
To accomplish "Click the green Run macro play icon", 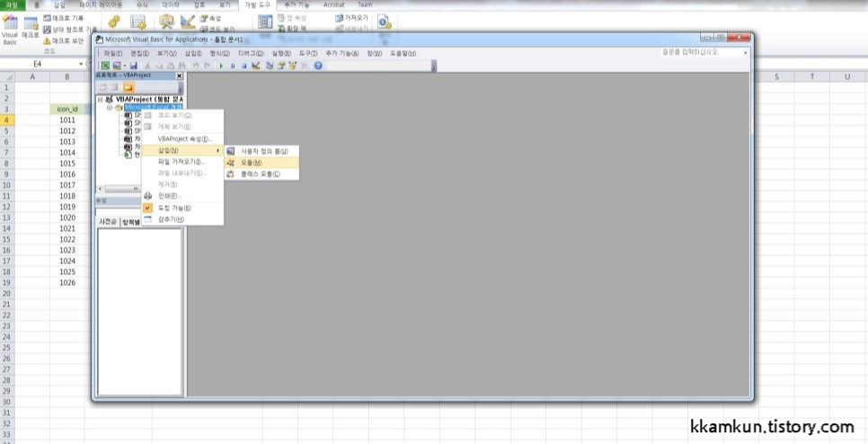I will 221,66.
